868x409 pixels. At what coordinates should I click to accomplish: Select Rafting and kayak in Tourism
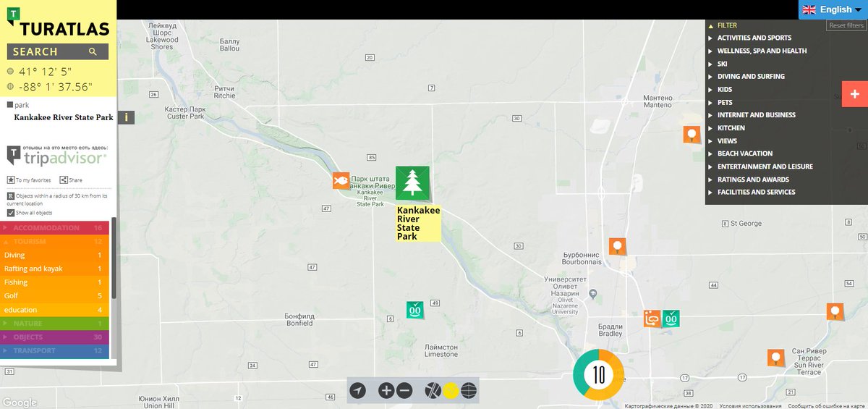point(54,269)
